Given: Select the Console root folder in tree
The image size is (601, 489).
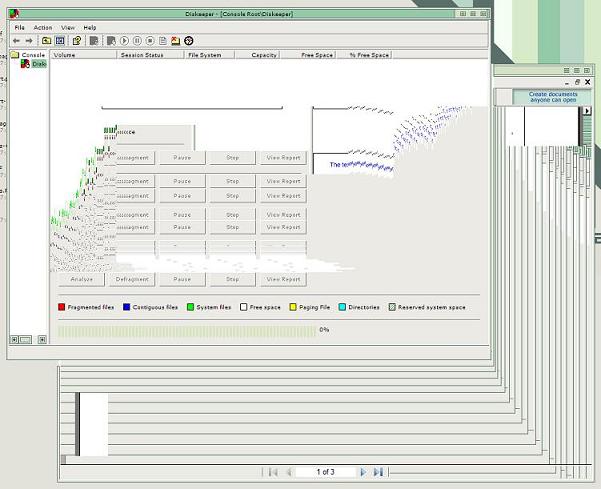Looking at the screenshot, I should (x=28, y=55).
